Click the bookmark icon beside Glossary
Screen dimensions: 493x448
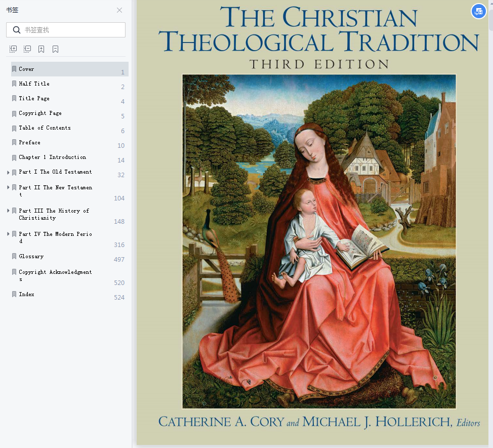pyautogui.click(x=14, y=257)
